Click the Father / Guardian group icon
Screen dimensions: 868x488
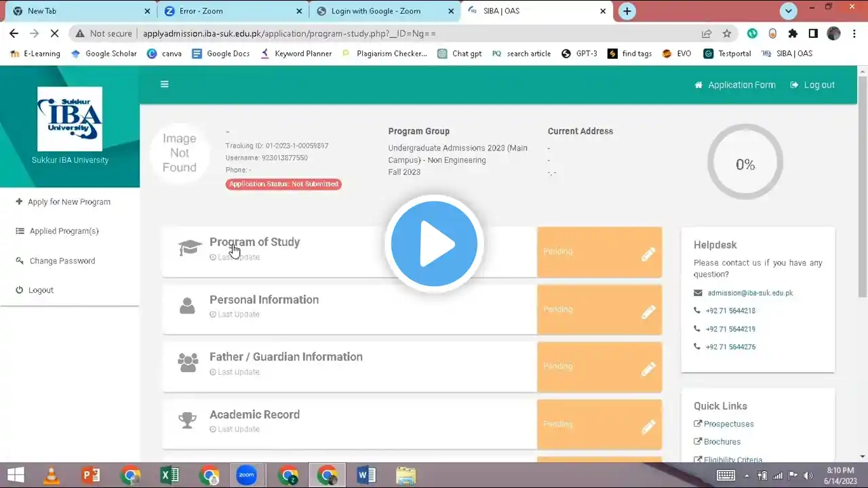188,363
